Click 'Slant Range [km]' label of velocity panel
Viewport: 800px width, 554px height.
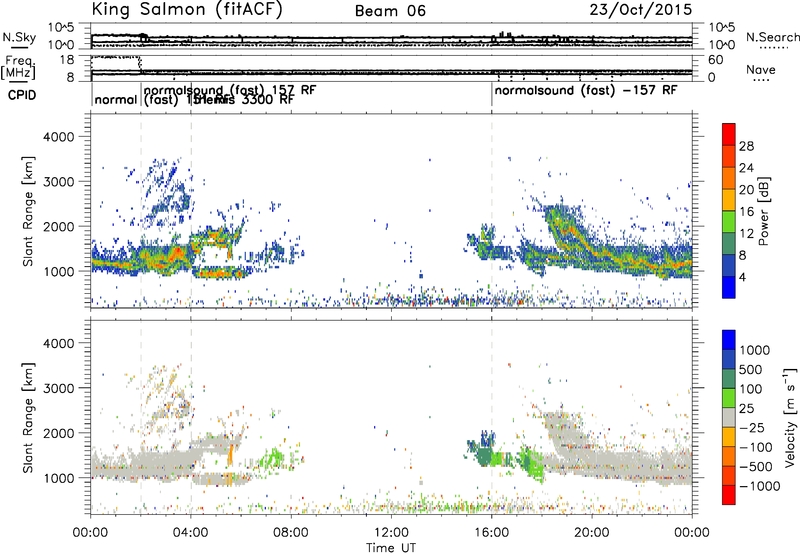[28, 418]
